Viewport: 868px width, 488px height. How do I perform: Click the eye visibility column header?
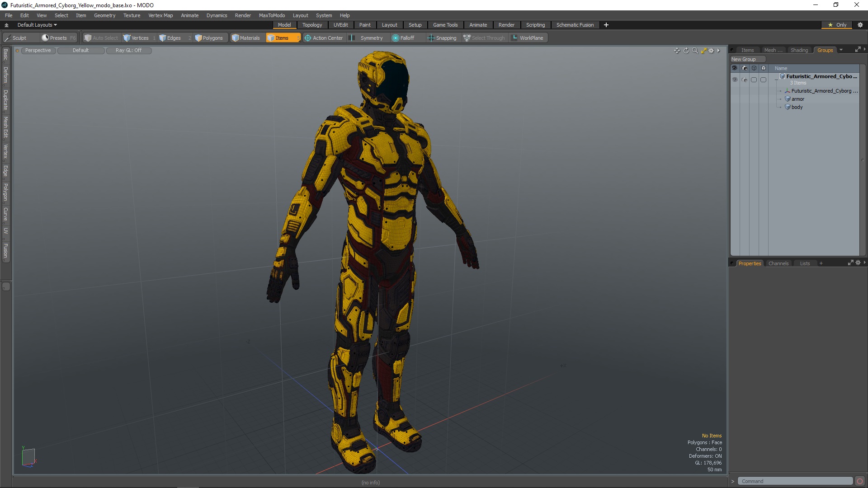click(735, 68)
